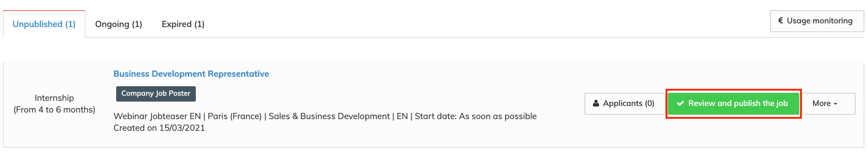Show the Expired (1) tab
The image size is (868, 152).
(183, 24)
